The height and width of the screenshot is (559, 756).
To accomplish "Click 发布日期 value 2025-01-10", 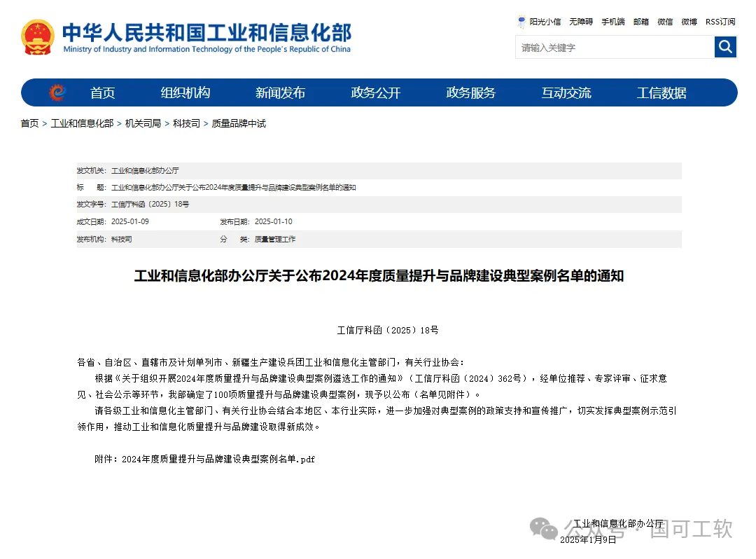I will point(274,222).
